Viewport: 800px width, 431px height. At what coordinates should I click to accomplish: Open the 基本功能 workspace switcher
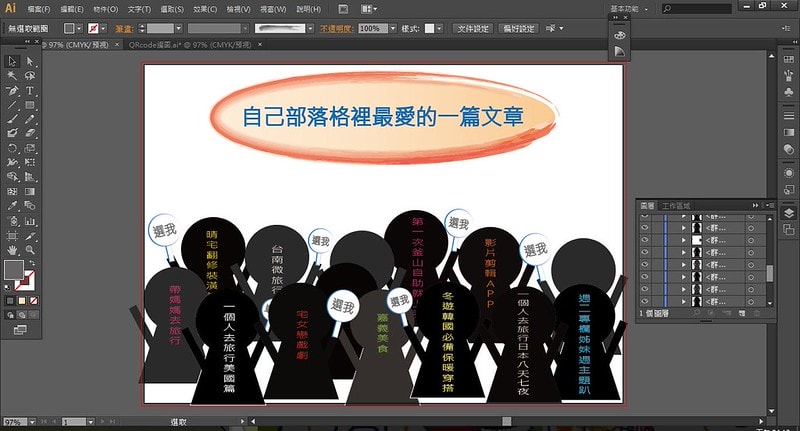[x=629, y=9]
